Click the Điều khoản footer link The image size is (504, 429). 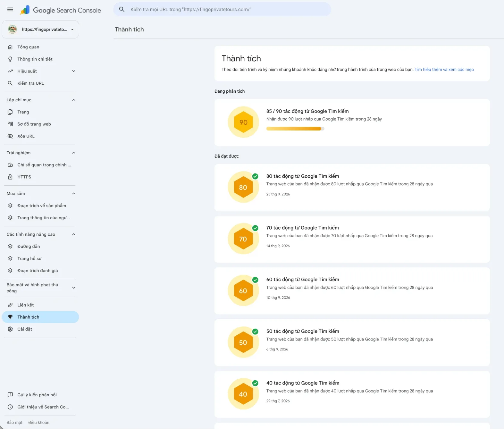coord(39,423)
